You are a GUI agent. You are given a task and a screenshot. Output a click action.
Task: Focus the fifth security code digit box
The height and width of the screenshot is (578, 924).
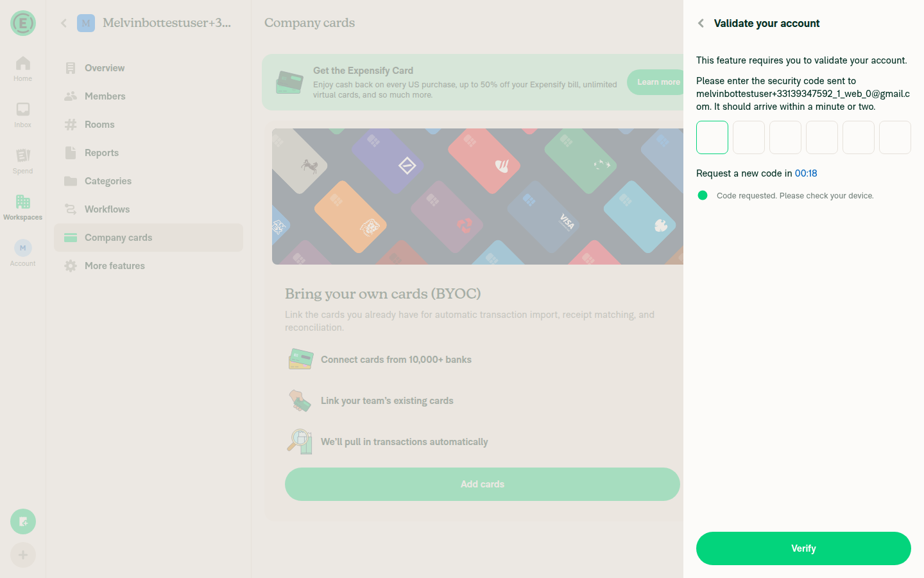point(859,137)
